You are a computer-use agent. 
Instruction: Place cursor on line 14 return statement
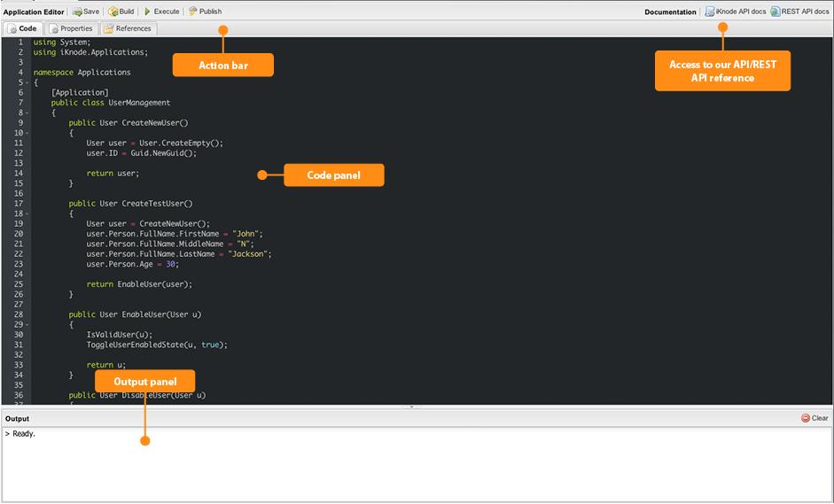pos(113,174)
